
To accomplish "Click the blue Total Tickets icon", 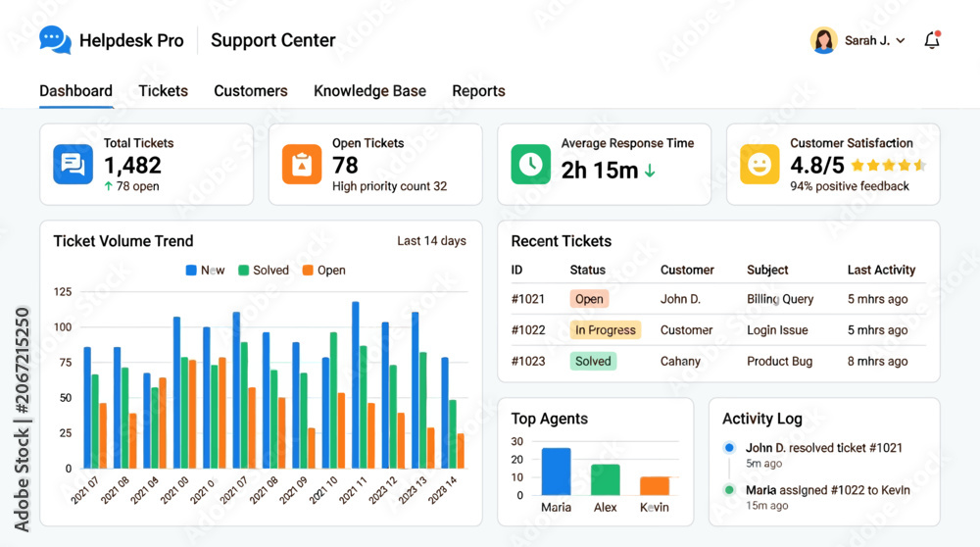I will pos(73,165).
